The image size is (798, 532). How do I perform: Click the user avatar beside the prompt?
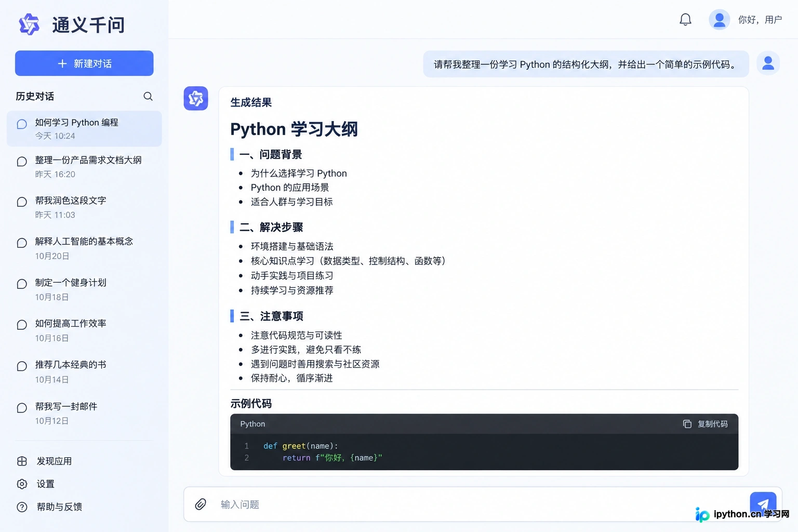coord(768,63)
